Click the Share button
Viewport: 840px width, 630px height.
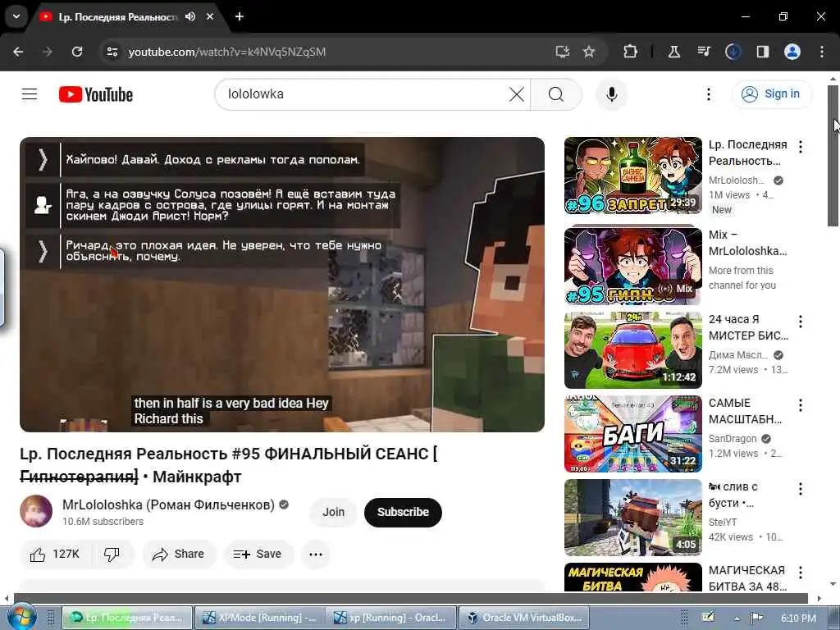179,554
